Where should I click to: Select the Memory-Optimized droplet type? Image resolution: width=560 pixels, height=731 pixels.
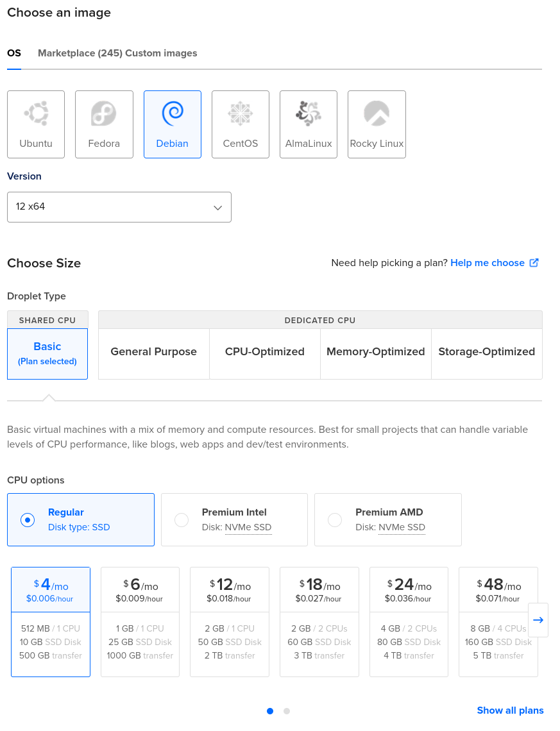pos(376,352)
